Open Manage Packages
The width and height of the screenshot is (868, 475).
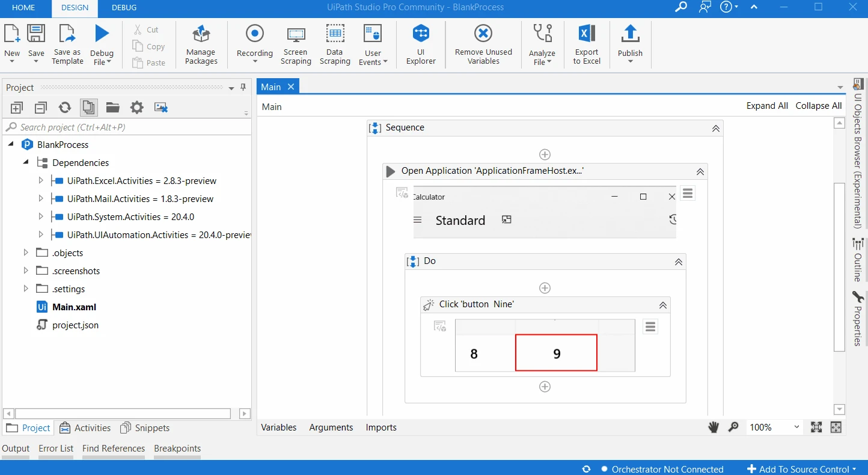201,44
